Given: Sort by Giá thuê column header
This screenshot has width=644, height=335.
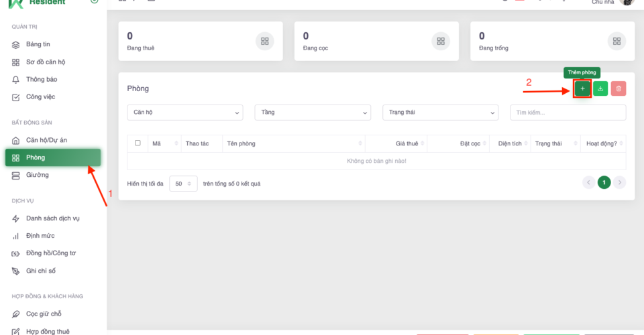Looking at the screenshot, I should click(407, 143).
